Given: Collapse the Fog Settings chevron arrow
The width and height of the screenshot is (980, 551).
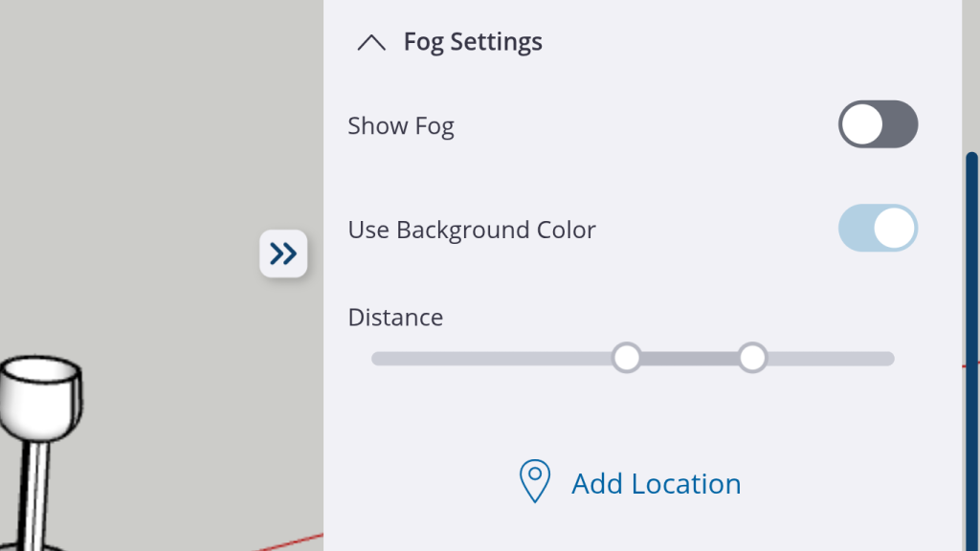Looking at the screenshot, I should coord(370,43).
